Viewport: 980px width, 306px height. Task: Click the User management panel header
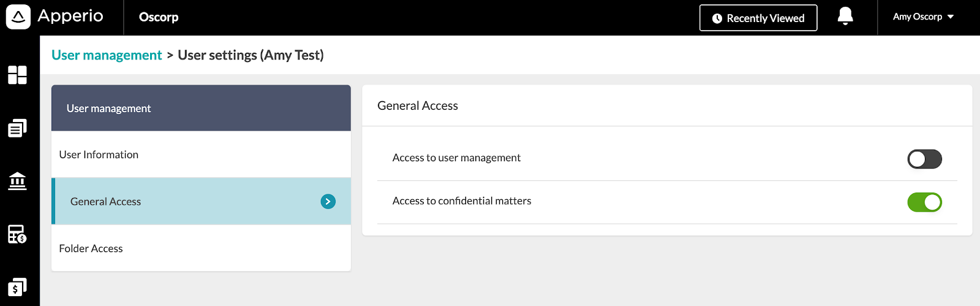[201, 108]
